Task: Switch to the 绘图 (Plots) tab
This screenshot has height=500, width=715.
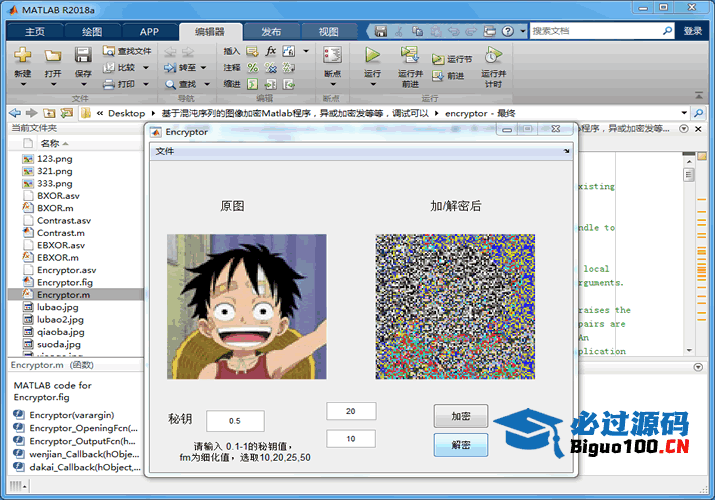Action: point(92,31)
